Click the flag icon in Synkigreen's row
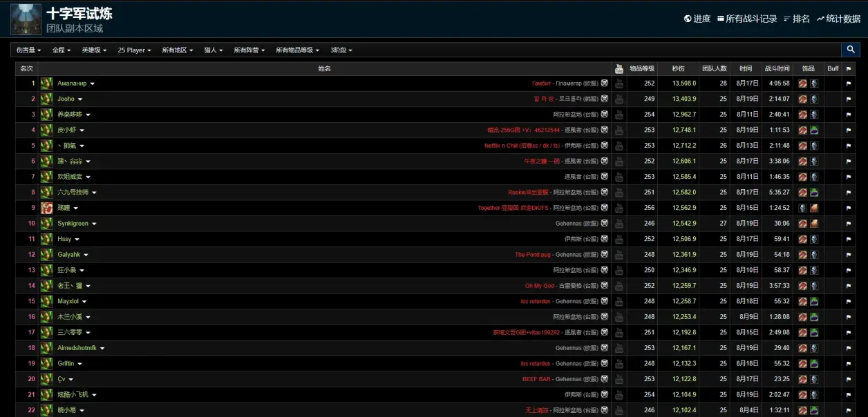This screenshot has width=868, height=417. click(849, 224)
